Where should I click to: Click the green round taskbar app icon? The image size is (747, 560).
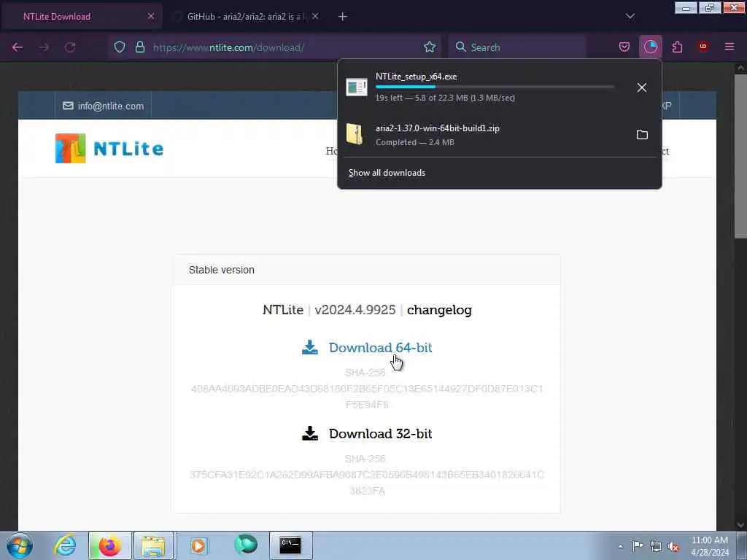245,545
